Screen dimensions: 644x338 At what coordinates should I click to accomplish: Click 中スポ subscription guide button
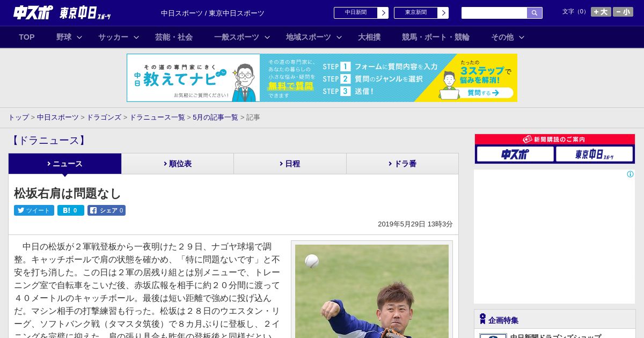tap(515, 155)
